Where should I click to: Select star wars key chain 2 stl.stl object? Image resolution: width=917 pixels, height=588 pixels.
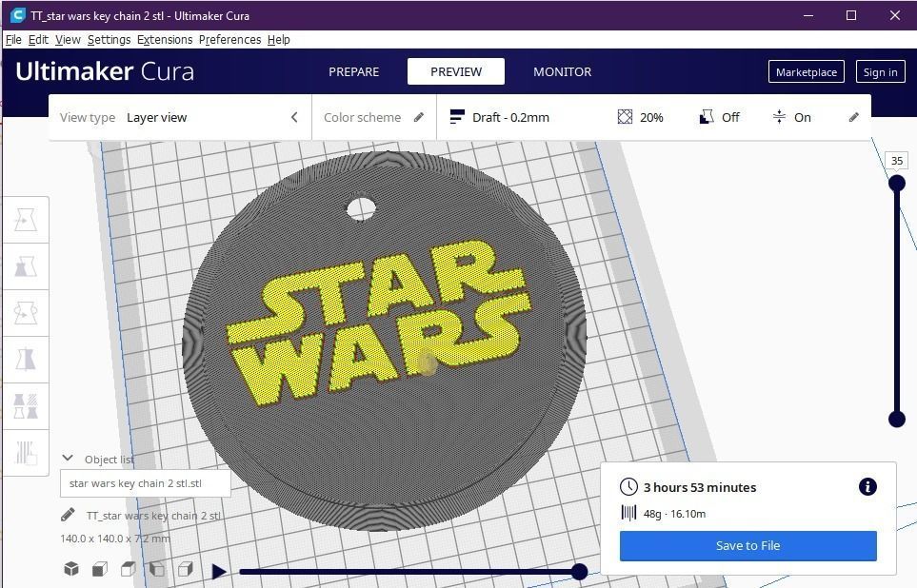145,483
